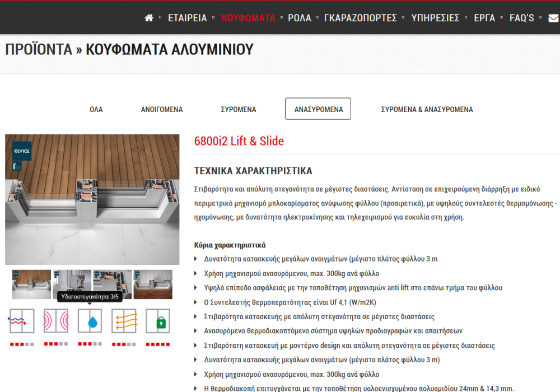Click the green padlock security icon

(x=158, y=321)
